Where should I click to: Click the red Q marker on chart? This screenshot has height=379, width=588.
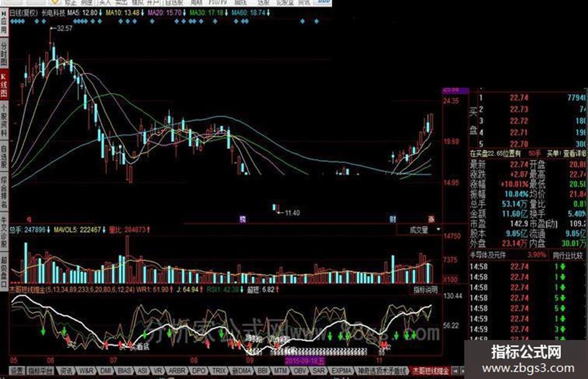point(29,219)
